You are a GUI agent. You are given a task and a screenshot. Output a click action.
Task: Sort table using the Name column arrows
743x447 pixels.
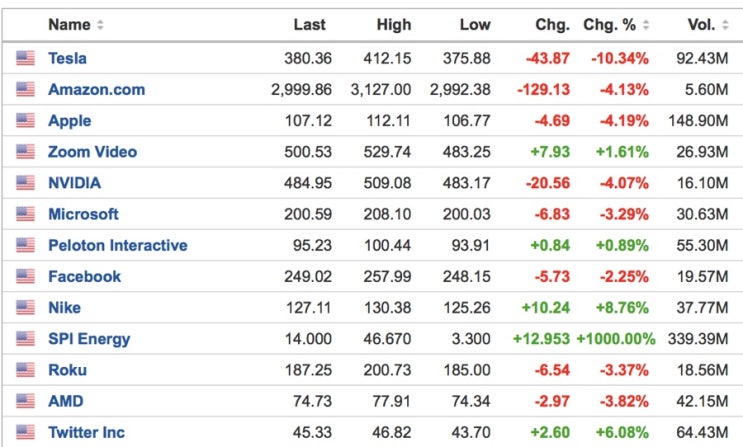[100, 25]
